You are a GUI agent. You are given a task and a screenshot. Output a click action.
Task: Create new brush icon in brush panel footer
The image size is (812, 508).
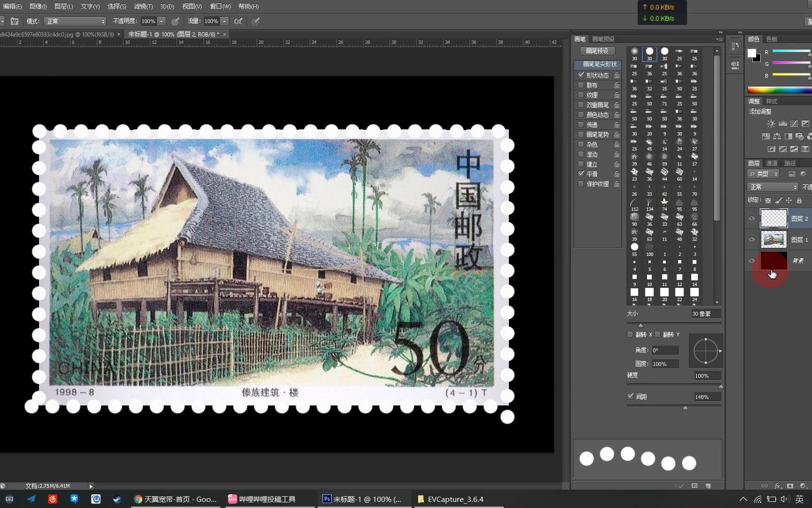point(708,486)
